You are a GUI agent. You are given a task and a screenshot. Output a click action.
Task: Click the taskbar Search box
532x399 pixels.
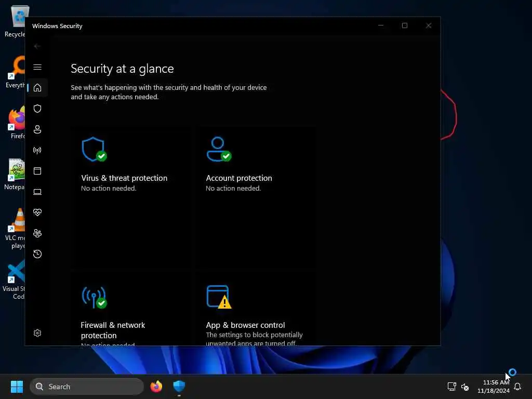tap(87, 387)
